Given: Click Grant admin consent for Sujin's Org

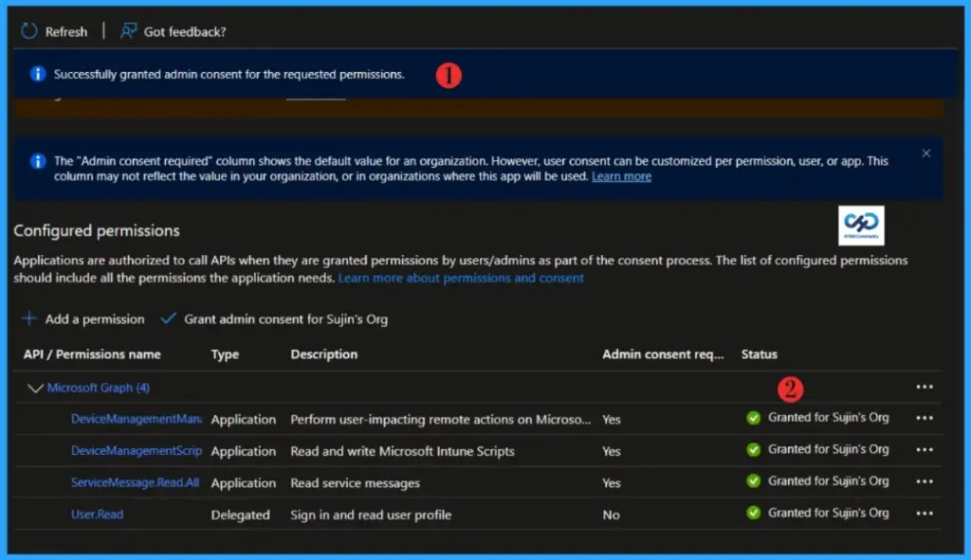Looking at the screenshot, I should (x=286, y=319).
